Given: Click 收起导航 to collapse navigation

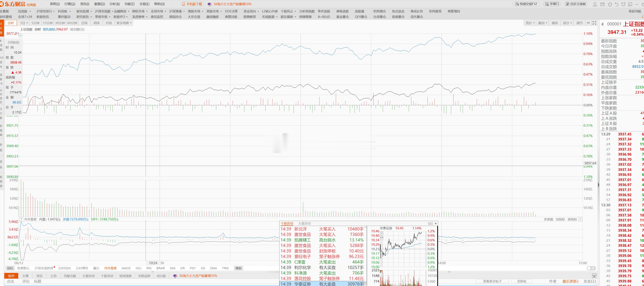Looking at the screenshot, I should (x=635, y=11).
